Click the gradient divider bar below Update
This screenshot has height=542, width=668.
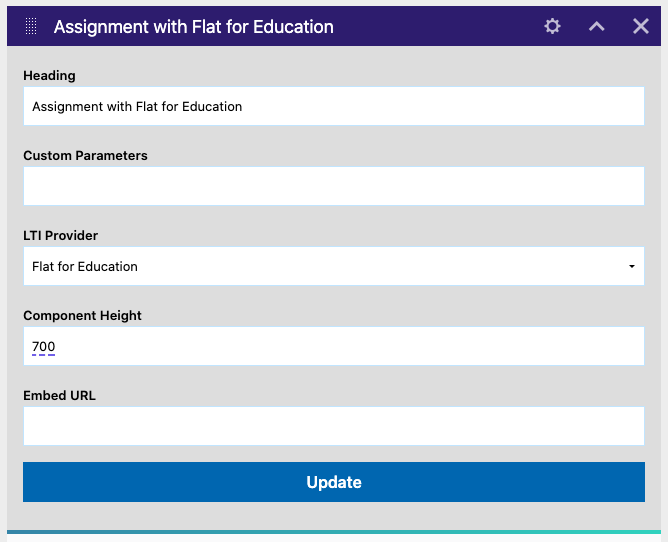point(334,532)
